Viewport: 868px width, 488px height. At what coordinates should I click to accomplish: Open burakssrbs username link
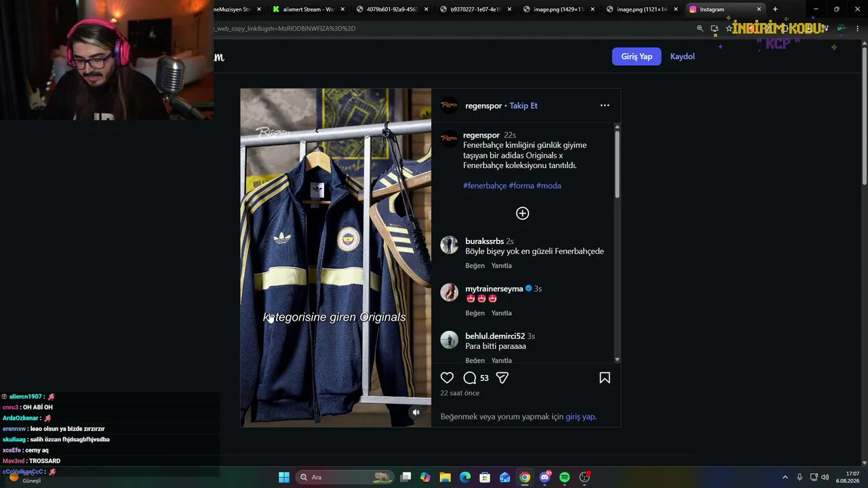click(484, 241)
